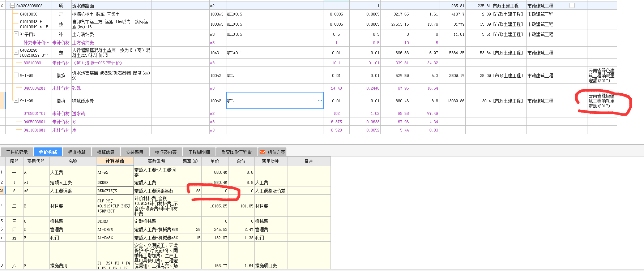Collapse the 9-1-90 quota node
This screenshot has height=271, width=644.
pyautogui.click(x=16, y=75)
